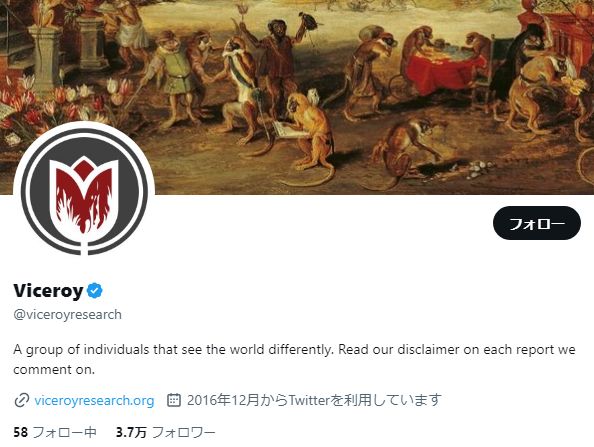Click the 2016年12月 join date text
Image resolution: width=594 pixels, height=447 pixels.
click(x=216, y=400)
